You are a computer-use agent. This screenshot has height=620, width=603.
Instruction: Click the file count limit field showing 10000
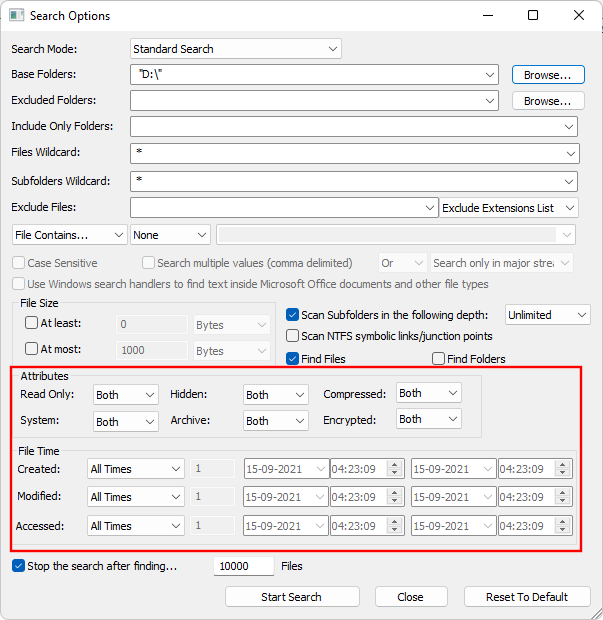click(243, 566)
